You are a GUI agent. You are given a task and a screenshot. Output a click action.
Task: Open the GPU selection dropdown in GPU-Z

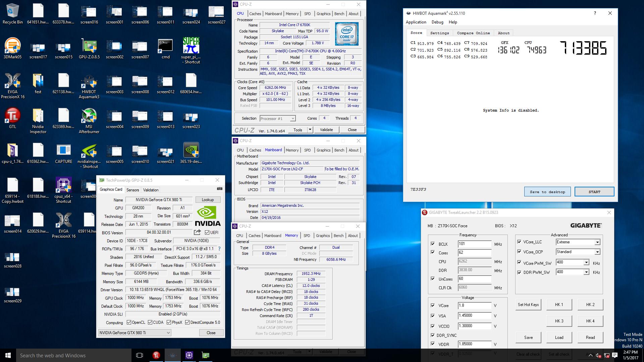(x=135, y=333)
